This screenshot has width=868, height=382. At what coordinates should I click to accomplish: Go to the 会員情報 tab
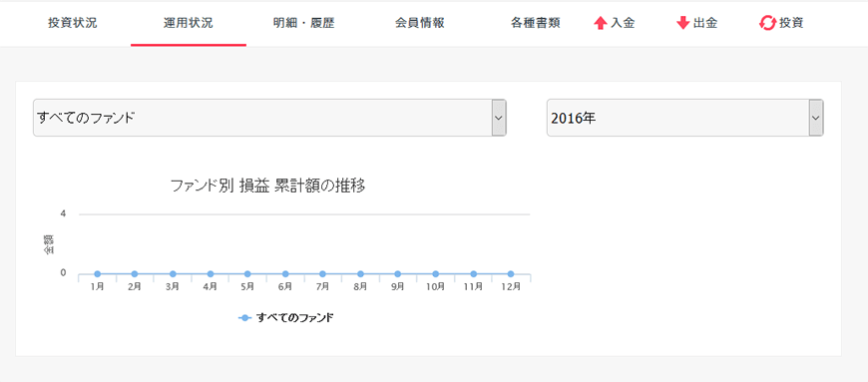point(420,23)
